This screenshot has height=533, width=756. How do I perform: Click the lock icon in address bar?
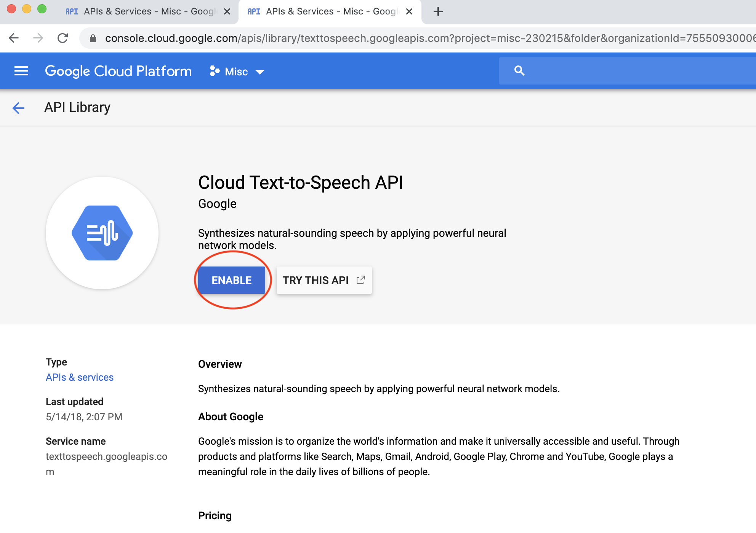93,38
